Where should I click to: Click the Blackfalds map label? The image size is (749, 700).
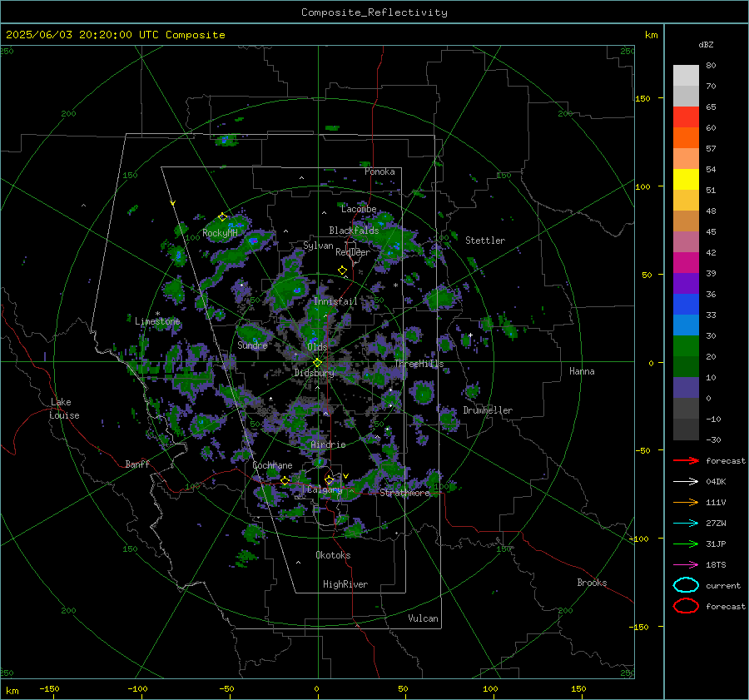point(354,231)
